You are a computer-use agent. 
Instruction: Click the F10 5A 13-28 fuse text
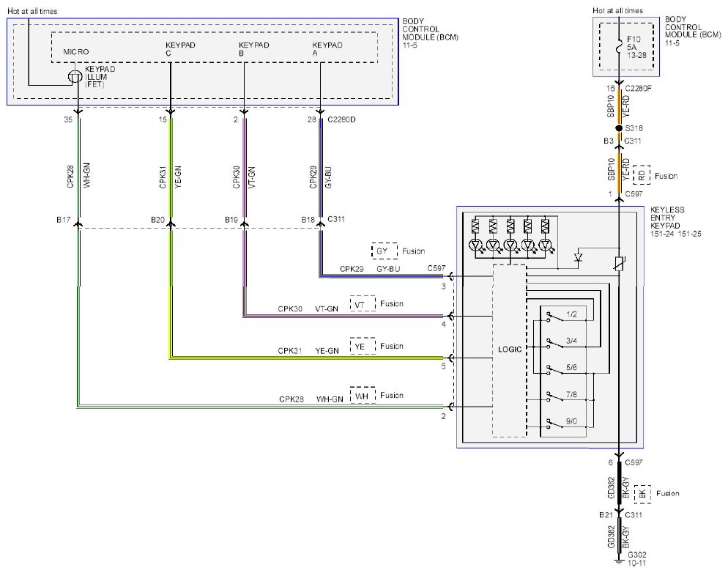tap(636, 47)
